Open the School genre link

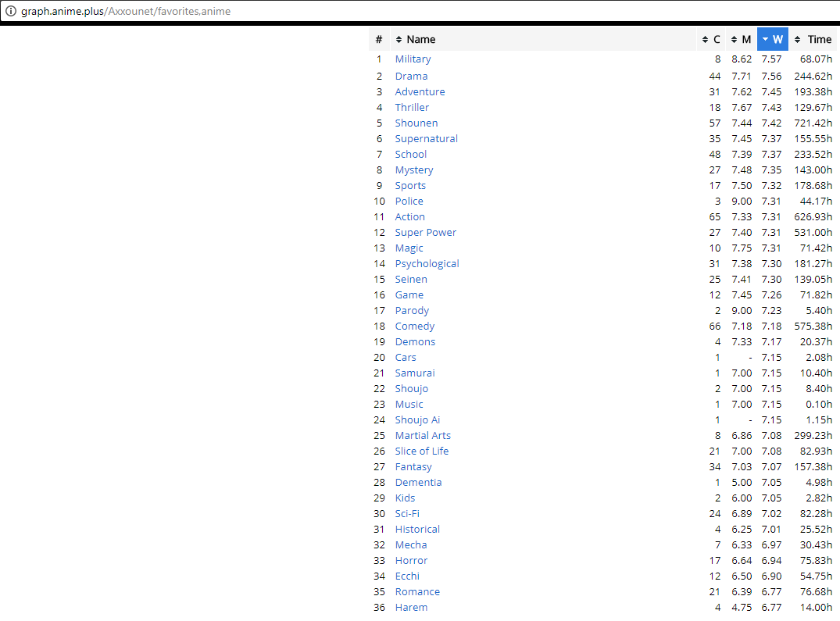(x=410, y=154)
